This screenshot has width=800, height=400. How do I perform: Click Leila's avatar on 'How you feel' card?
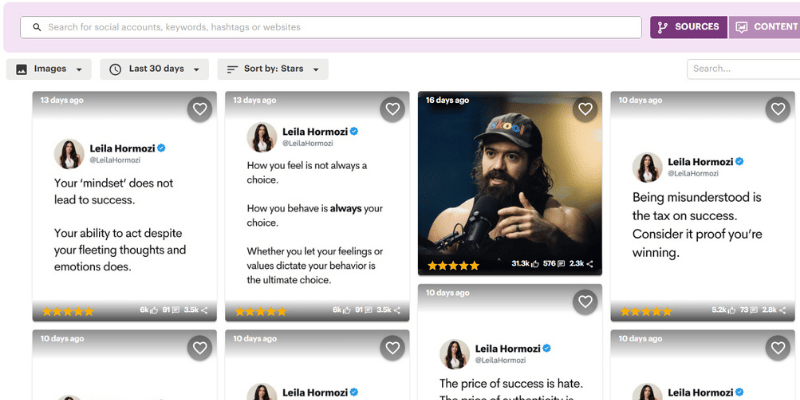[262, 137]
